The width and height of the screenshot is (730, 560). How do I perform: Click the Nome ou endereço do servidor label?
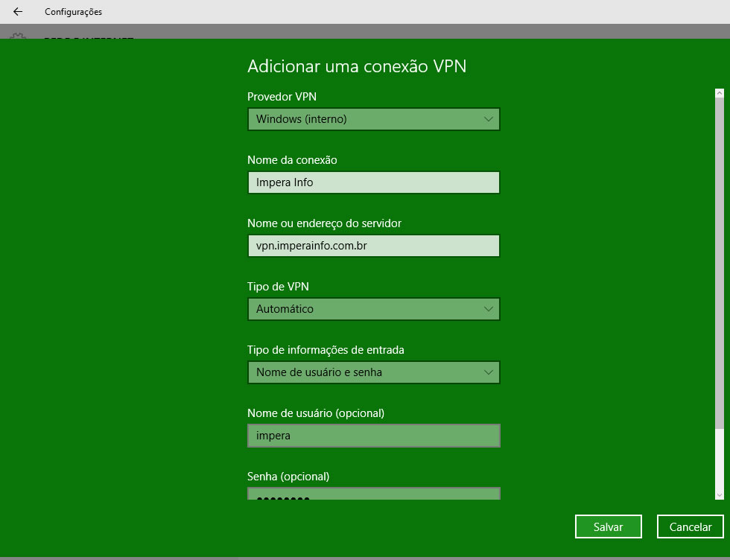pos(324,223)
